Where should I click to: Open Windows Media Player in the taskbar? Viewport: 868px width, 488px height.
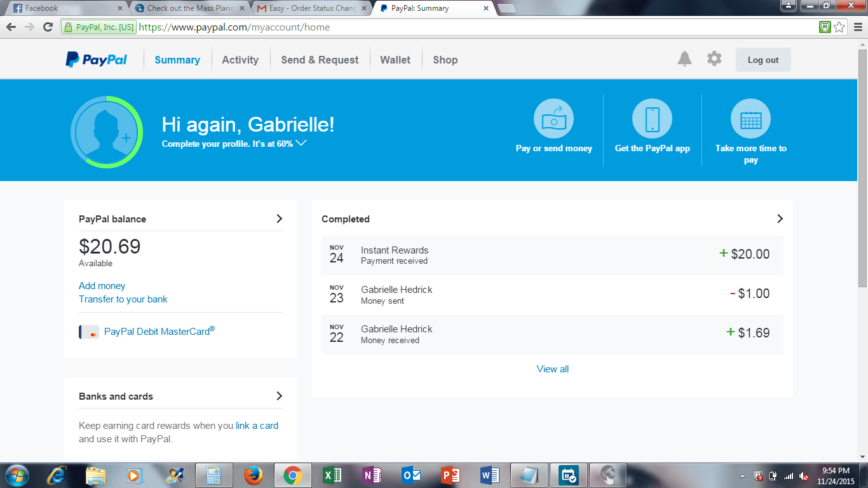point(134,475)
